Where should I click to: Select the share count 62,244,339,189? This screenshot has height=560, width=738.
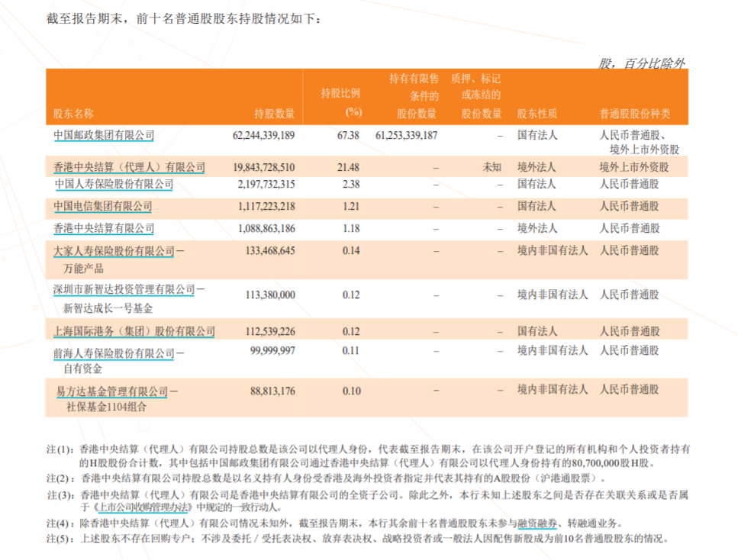pyautogui.click(x=263, y=136)
